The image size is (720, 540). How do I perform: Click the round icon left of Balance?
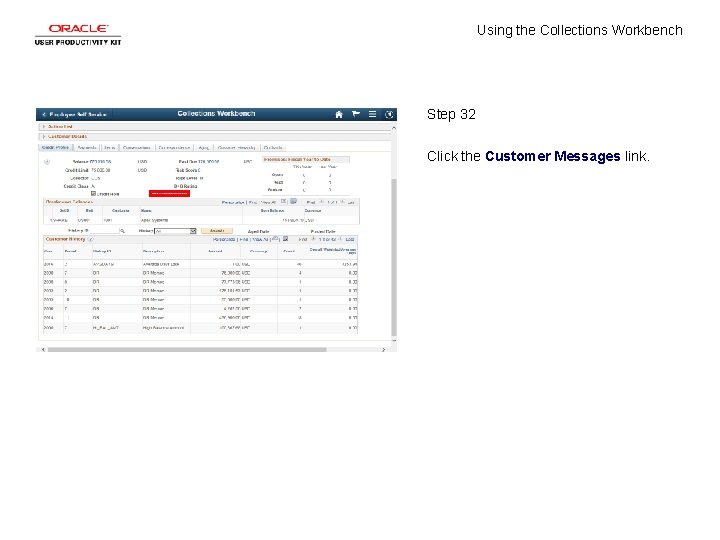pos(47,162)
